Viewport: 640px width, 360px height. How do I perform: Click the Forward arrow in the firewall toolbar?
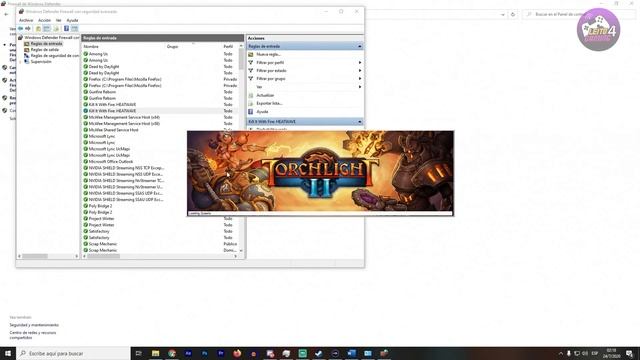[28, 29]
